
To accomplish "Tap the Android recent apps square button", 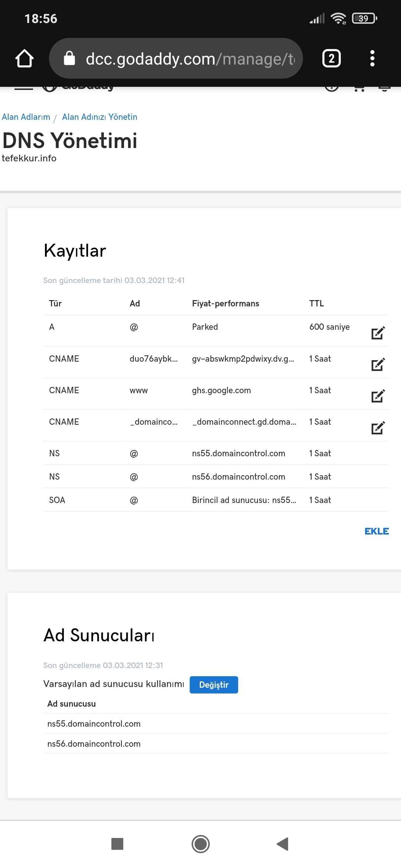I will 117,844.
